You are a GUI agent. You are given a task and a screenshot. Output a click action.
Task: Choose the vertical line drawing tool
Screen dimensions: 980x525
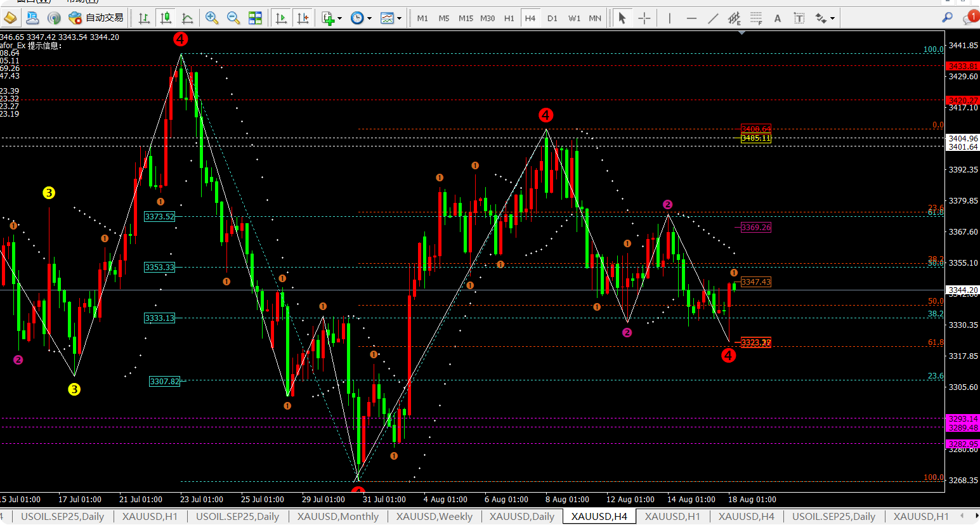[x=669, y=18]
